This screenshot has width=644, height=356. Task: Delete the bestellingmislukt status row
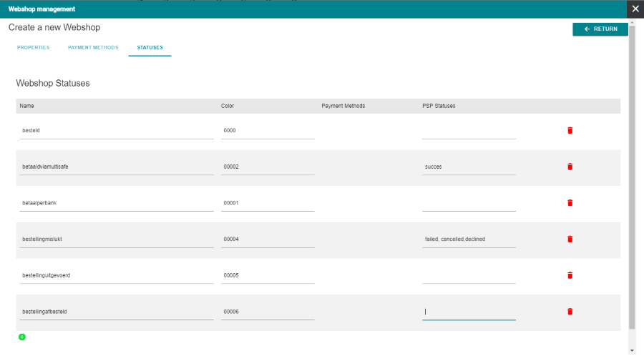pyautogui.click(x=570, y=239)
